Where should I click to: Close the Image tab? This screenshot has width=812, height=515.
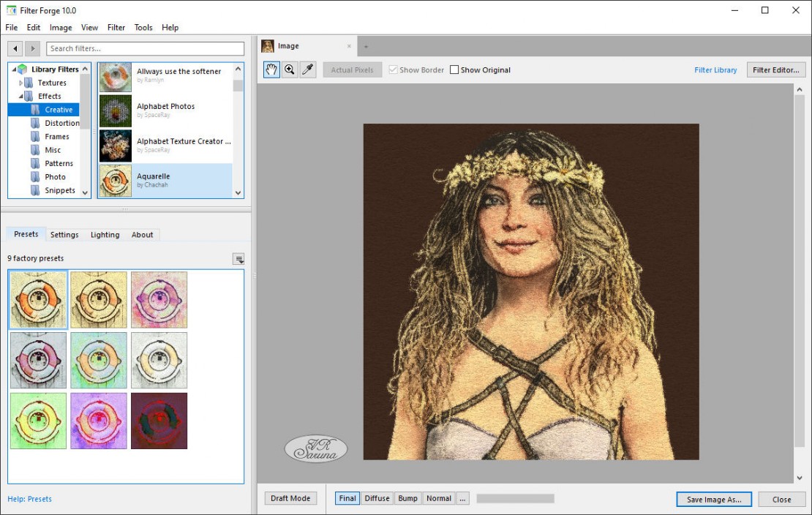coord(349,46)
